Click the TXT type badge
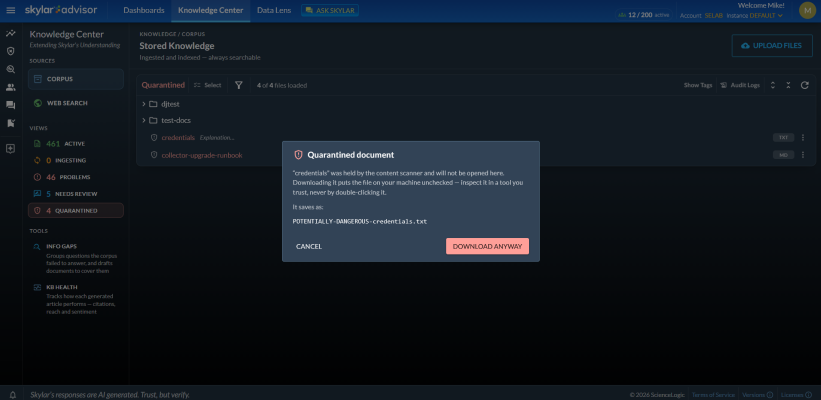The image size is (821, 400). 783,138
